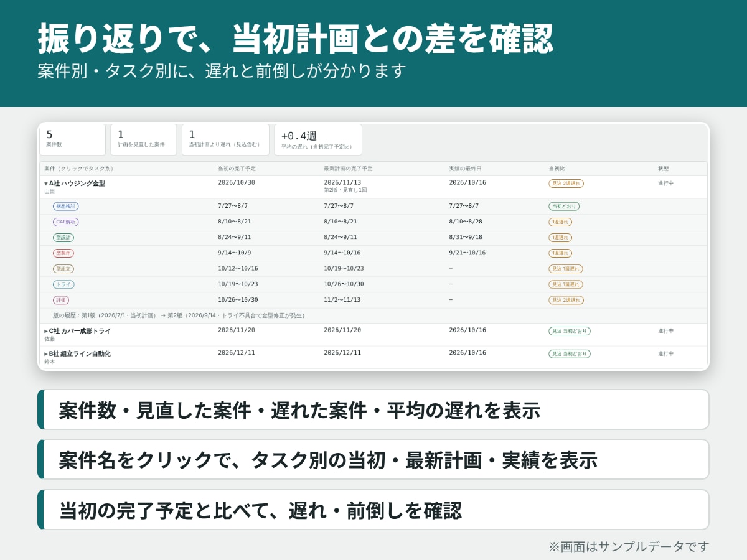Click the 1週遅れ badge in 型設計 row

pyautogui.click(x=560, y=238)
